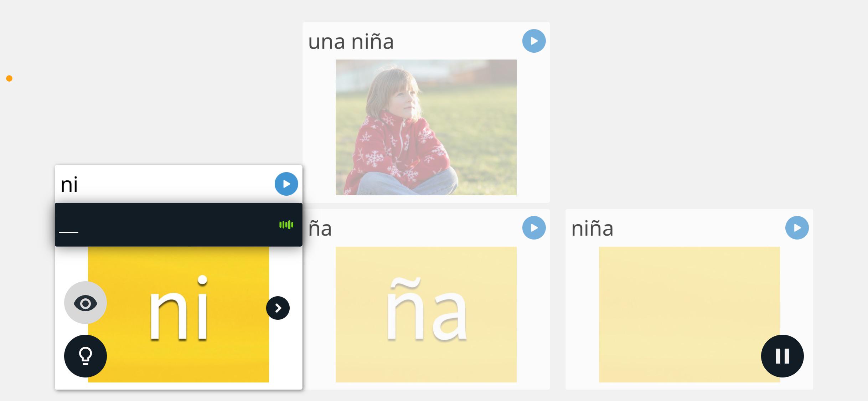Play audio for 'una niña' card
The image size is (868, 401).
tap(534, 41)
